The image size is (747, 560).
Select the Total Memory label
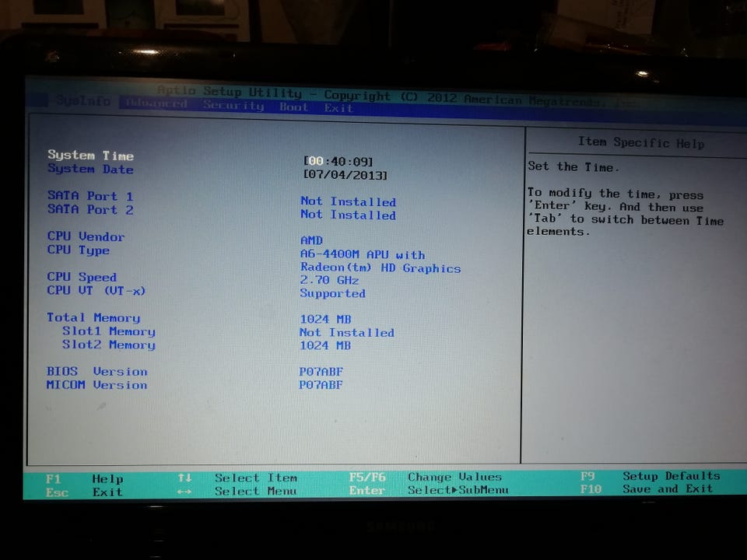pos(93,317)
